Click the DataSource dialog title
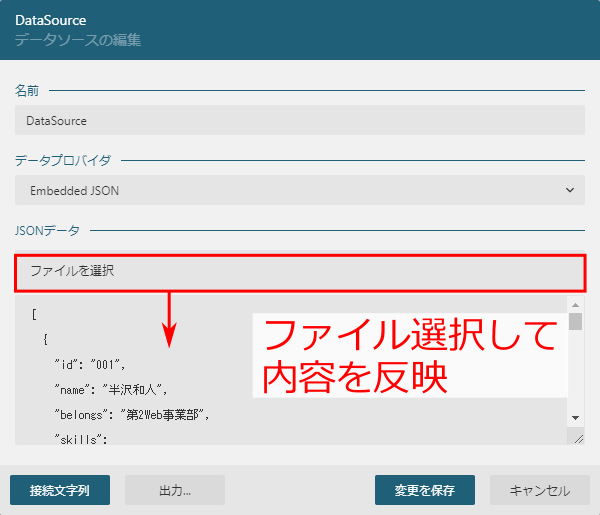Image resolution: width=600 pixels, height=515 pixels. [x=51, y=20]
